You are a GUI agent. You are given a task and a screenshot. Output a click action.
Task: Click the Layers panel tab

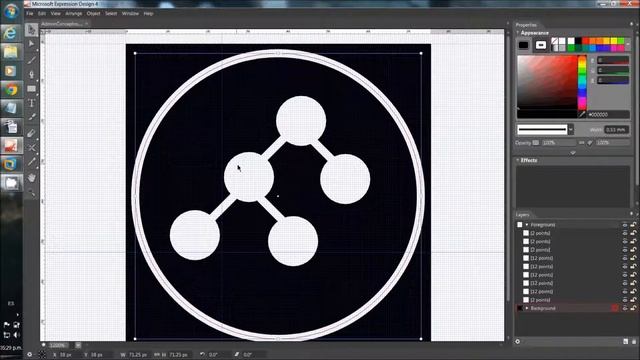click(x=522, y=215)
